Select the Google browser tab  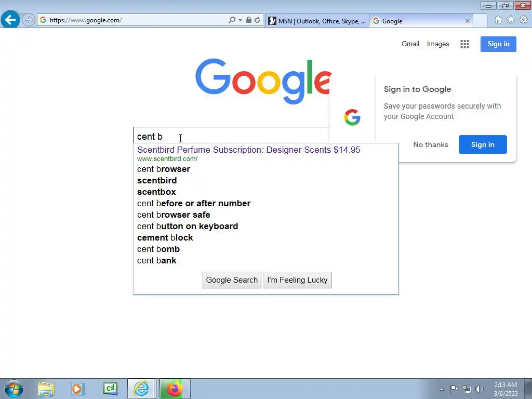(421, 21)
